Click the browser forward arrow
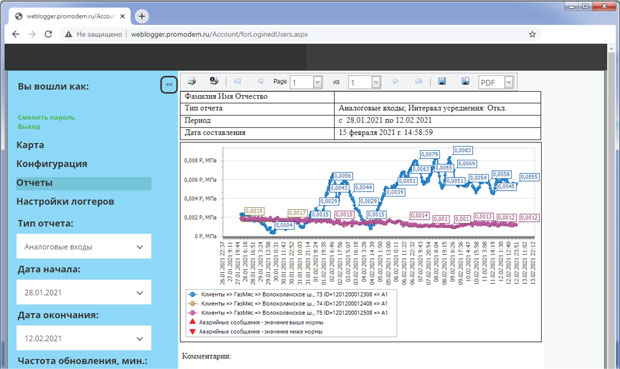 point(32,34)
